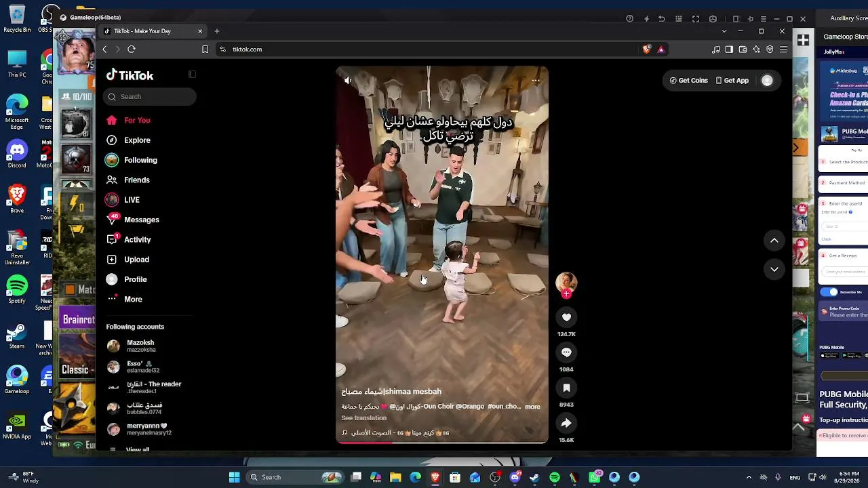Screen dimensions: 868x488
Task: Open the Brave Shields lion icon in address bar
Action: pyautogui.click(x=646, y=49)
